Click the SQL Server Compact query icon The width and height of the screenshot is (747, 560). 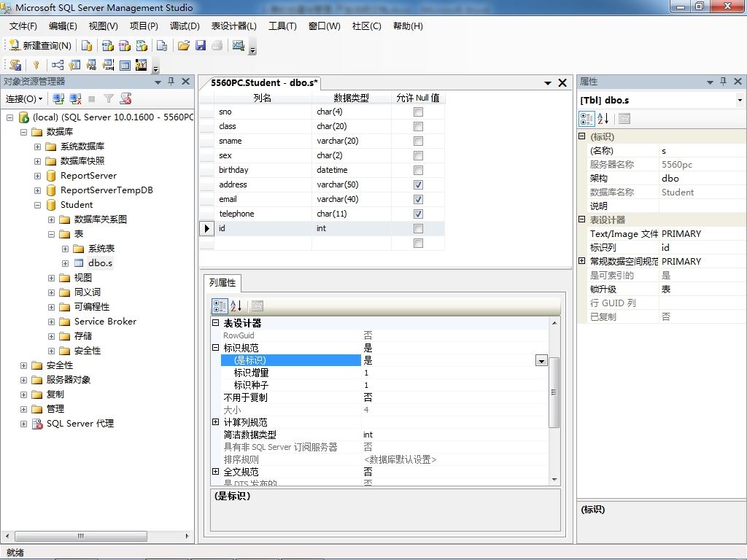click(x=162, y=45)
